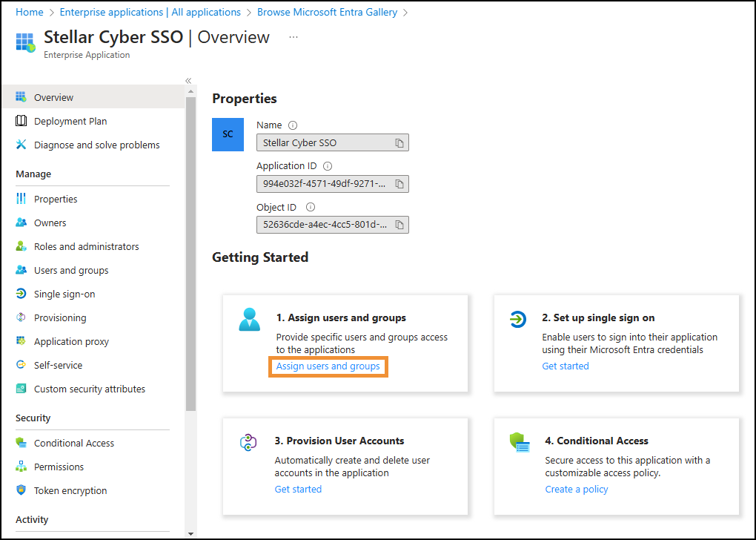Open Token encryption in Security section
The image size is (756, 540).
tap(70, 490)
